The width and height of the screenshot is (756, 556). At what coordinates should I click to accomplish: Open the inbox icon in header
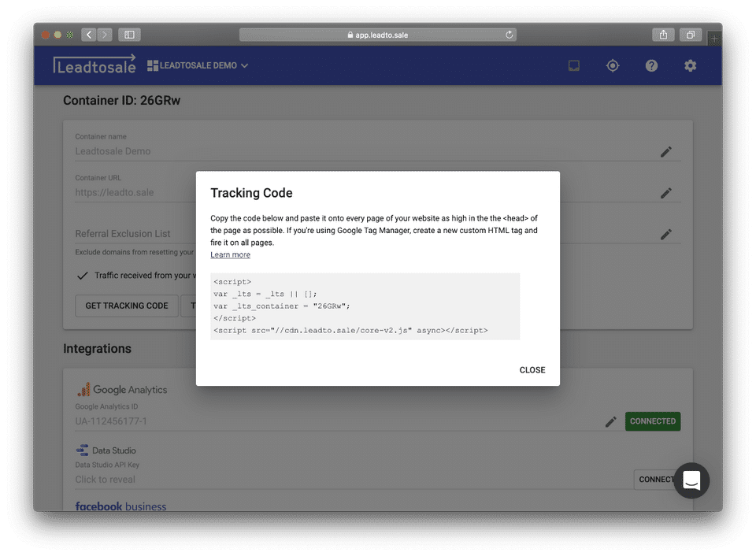pos(574,65)
